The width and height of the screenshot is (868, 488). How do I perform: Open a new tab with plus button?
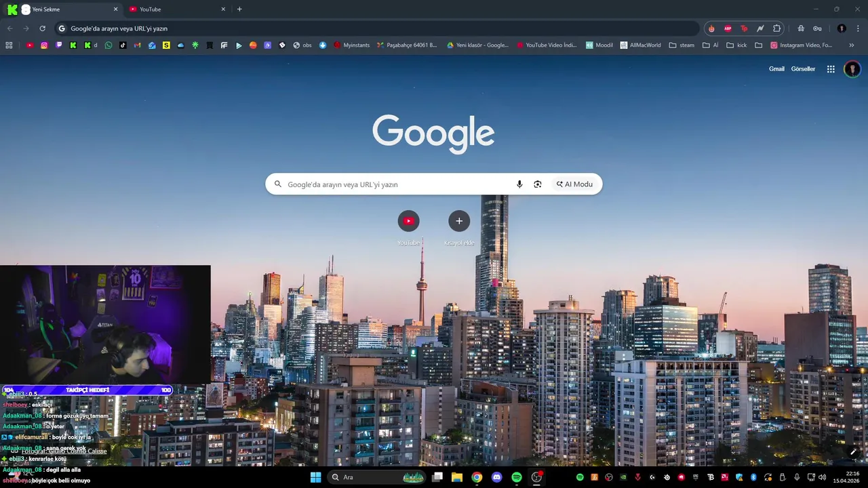[x=239, y=9]
